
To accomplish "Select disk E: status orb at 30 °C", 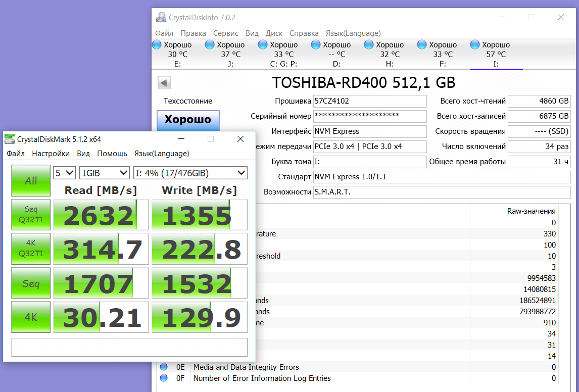I will [157, 44].
